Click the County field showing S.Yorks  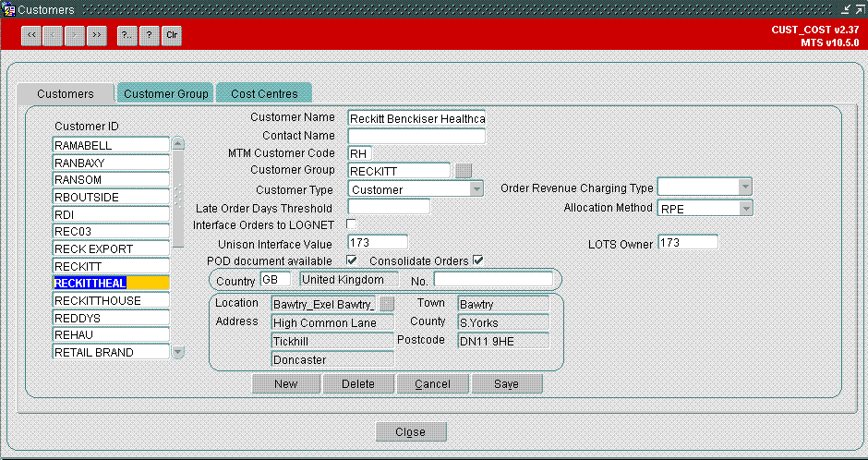coord(504,322)
